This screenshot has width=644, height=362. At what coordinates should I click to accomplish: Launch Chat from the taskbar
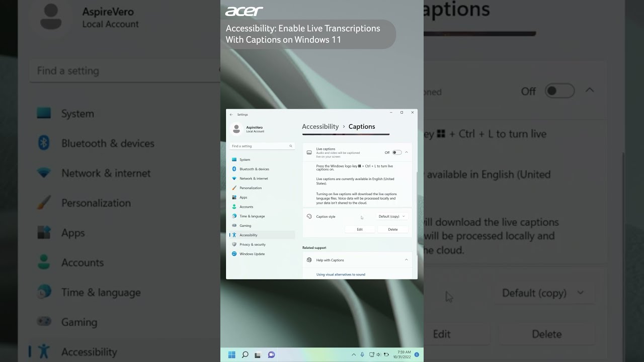click(x=271, y=355)
